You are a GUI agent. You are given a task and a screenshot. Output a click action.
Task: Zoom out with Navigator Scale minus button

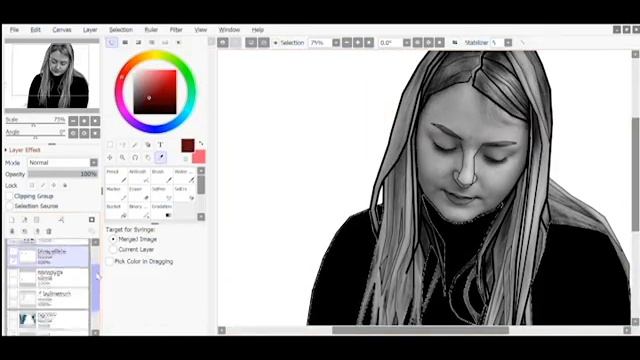tap(73, 121)
